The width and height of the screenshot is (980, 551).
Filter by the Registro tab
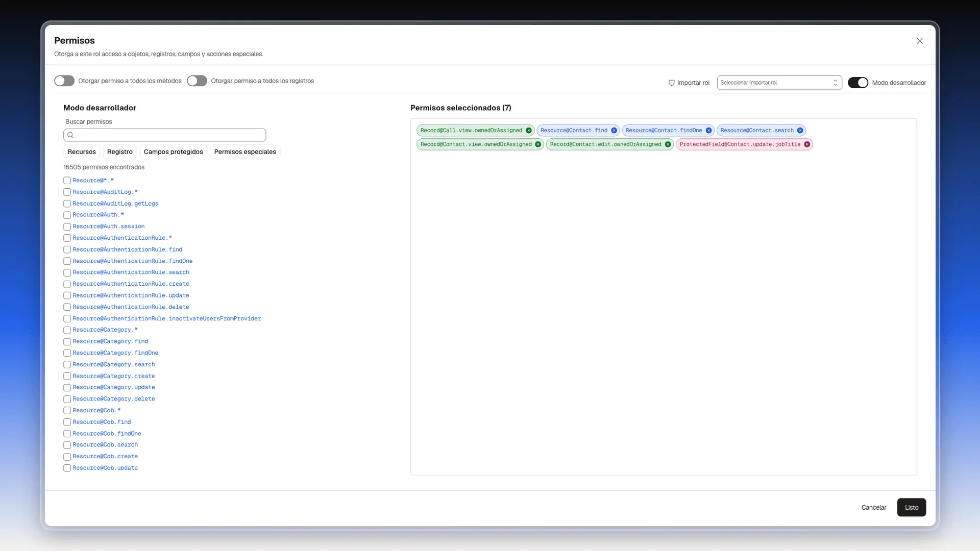120,152
